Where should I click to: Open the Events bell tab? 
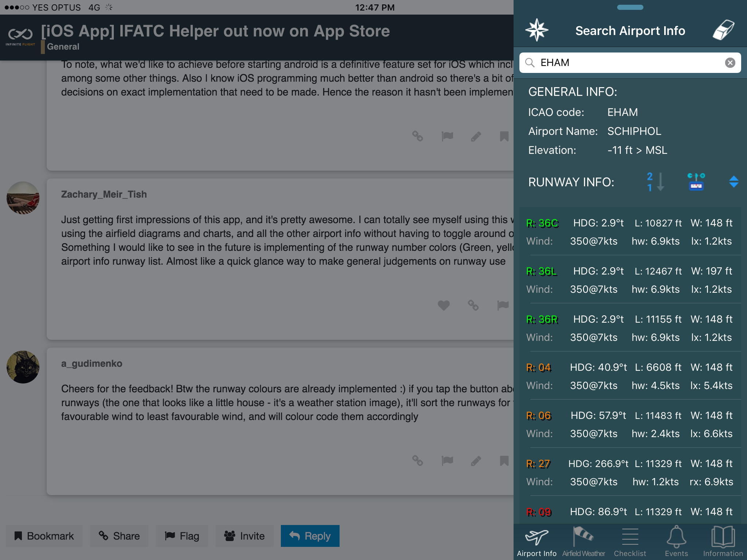(676, 542)
